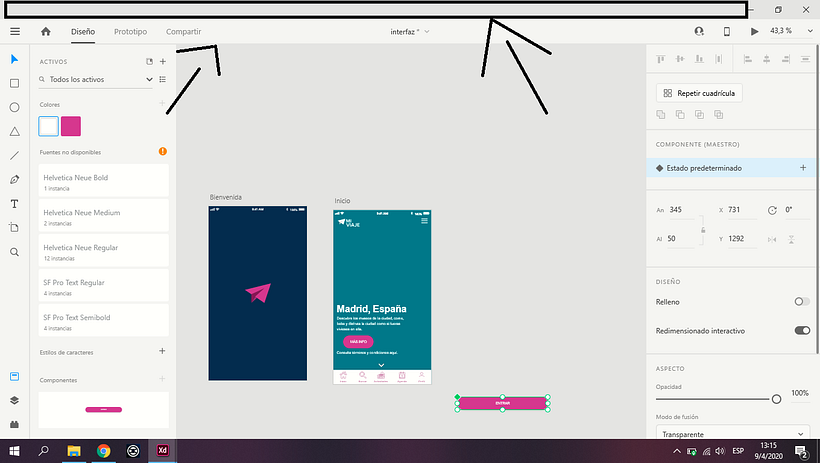
Task: Pick the Rectangle tool
Action: pyautogui.click(x=15, y=83)
